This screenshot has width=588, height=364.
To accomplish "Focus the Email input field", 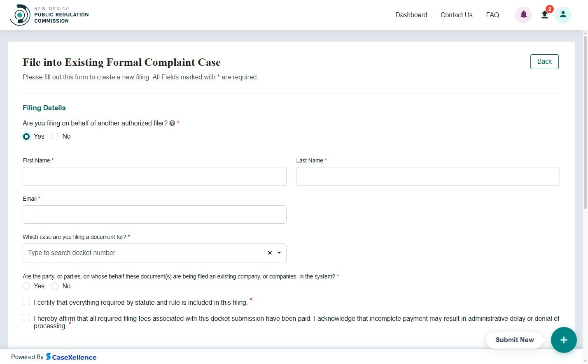I will coord(154,214).
